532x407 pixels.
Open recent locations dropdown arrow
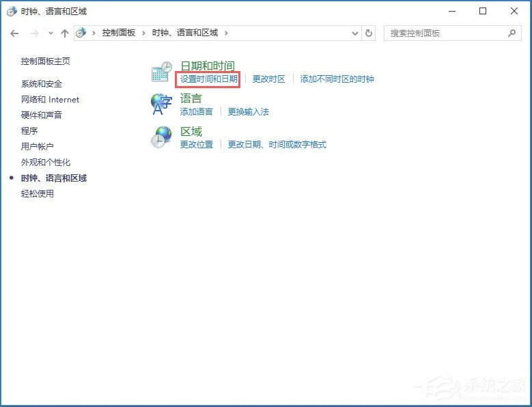tap(51, 33)
